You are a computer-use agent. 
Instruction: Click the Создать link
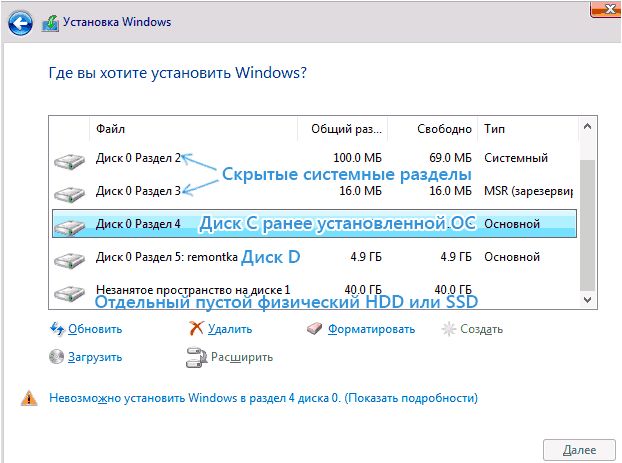click(482, 329)
